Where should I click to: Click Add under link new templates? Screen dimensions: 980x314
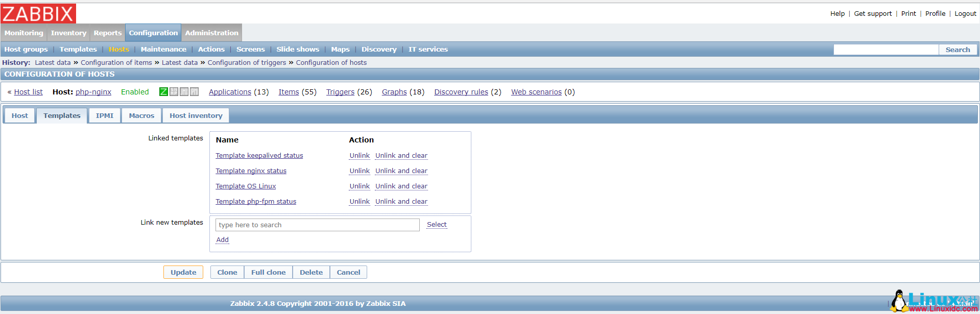[223, 240]
